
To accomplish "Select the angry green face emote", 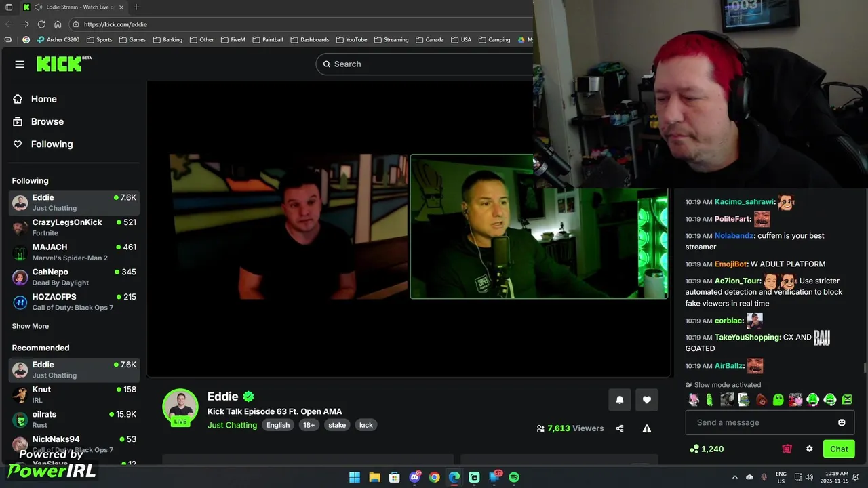I will pyautogui.click(x=847, y=400).
